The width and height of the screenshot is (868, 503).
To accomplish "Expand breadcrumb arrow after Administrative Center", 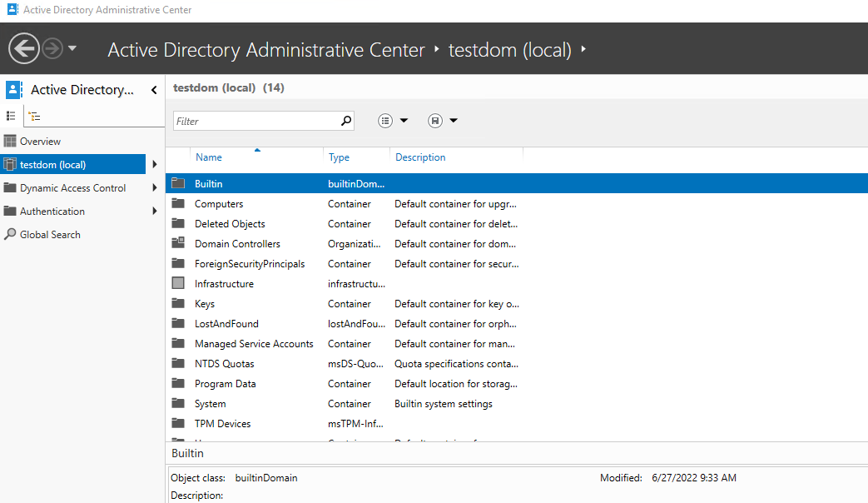I will [437, 49].
